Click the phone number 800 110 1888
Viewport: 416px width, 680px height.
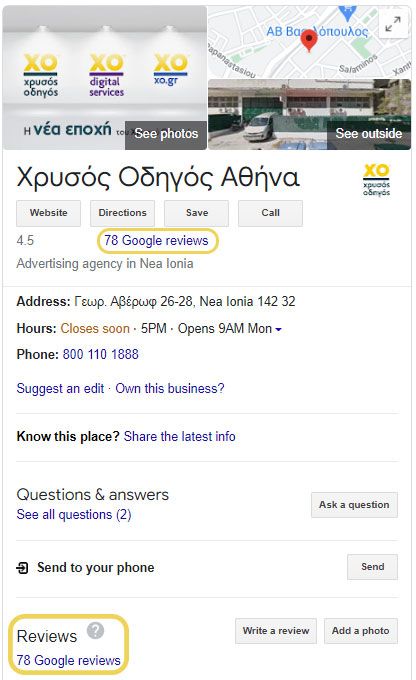pyautogui.click(x=101, y=354)
